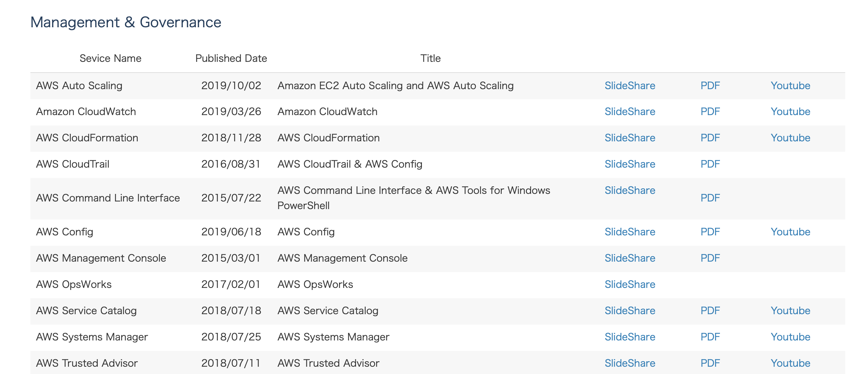Image resolution: width=868 pixels, height=374 pixels.
Task: Open AWS Management Console SlideShare link
Action: [x=629, y=258]
